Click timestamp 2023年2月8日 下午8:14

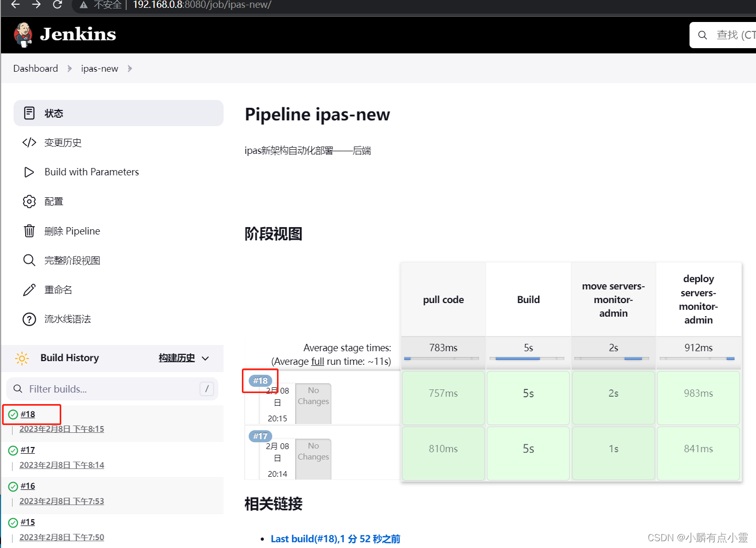click(62, 465)
